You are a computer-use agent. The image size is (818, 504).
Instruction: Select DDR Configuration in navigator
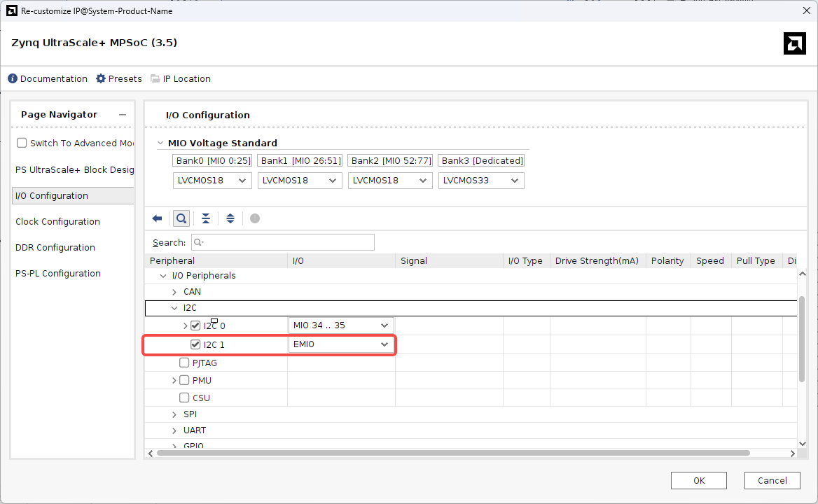click(x=55, y=248)
